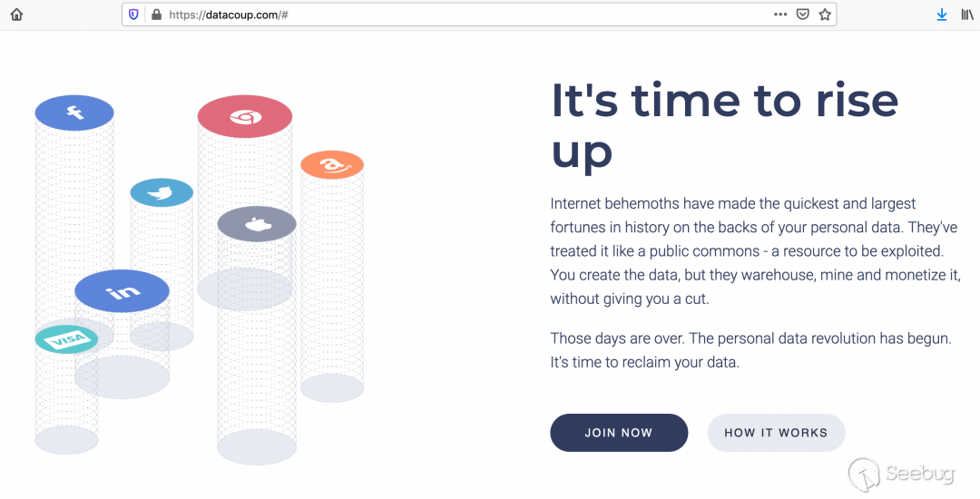Click the HOW IT WORKS button

776,433
